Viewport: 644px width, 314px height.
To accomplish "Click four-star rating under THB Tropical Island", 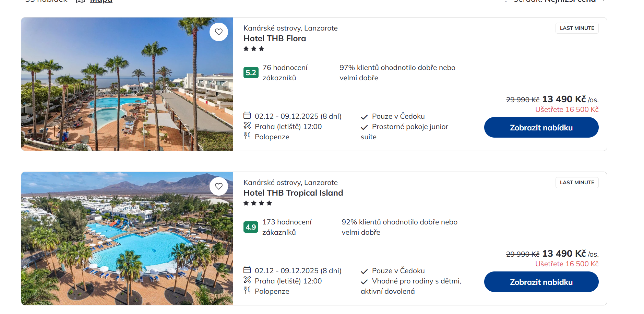I will click(x=258, y=203).
